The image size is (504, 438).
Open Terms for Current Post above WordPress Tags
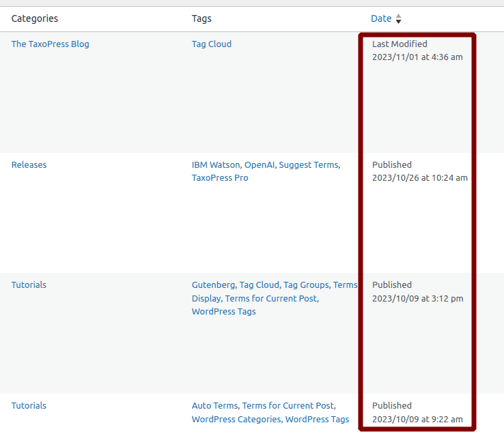272,299
